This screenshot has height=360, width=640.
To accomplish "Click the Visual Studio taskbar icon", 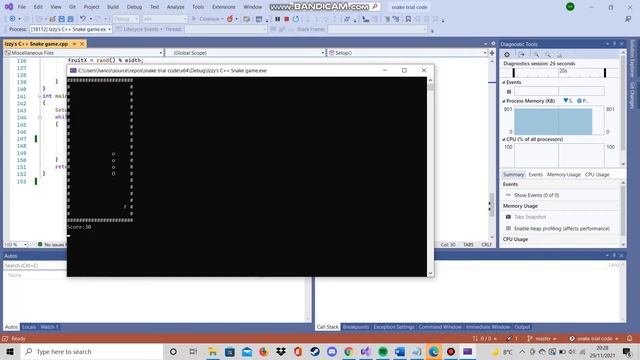I will click(366, 351).
